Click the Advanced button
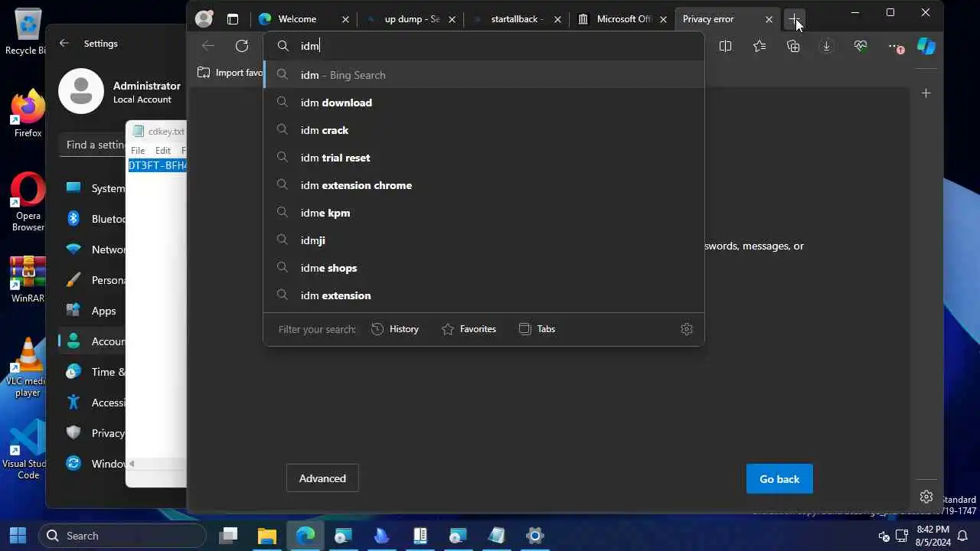The image size is (980, 551). coord(322,478)
